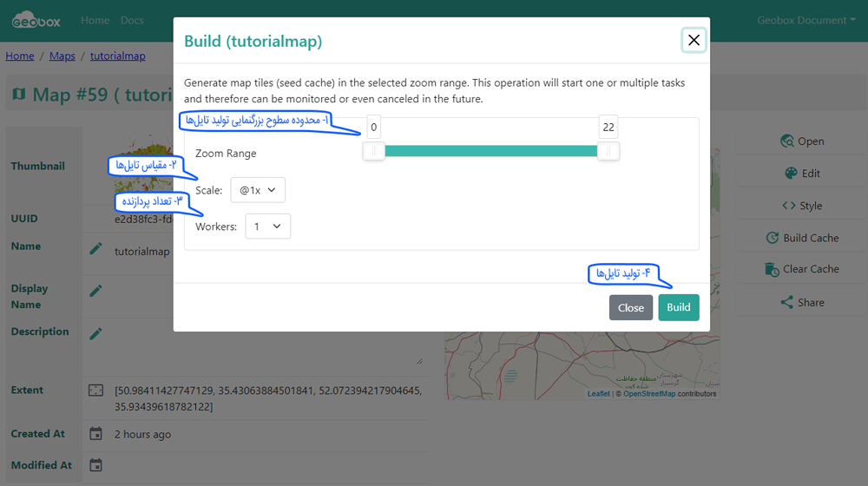Open the Maps breadcrumb link
This screenshot has height=486, width=868.
tap(62, 56)
